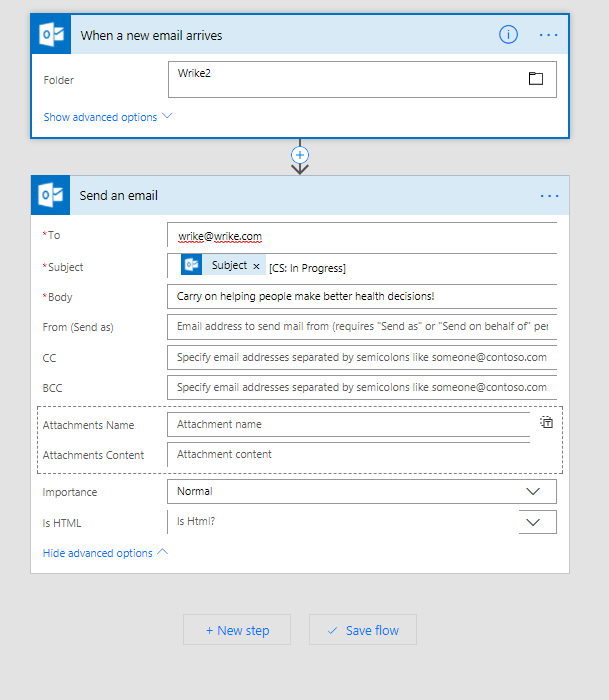Collapse with Hide advanced options

pos(105,553)
